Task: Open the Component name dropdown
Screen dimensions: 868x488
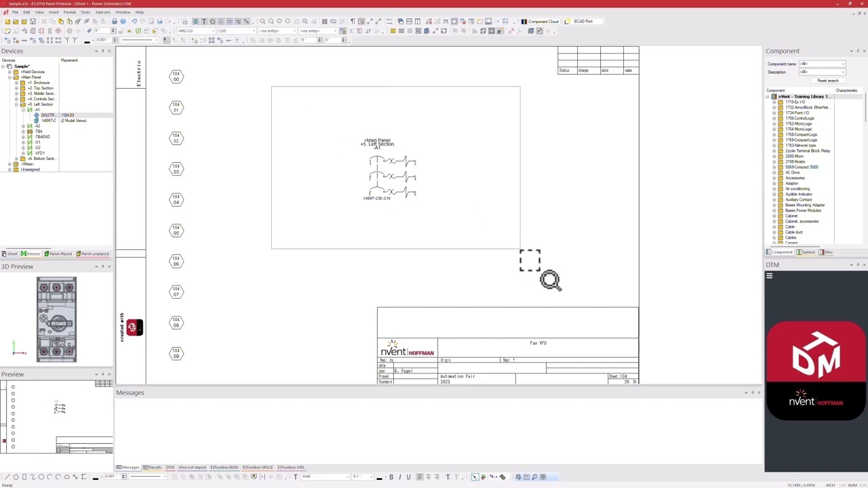Action: [822, 64]
